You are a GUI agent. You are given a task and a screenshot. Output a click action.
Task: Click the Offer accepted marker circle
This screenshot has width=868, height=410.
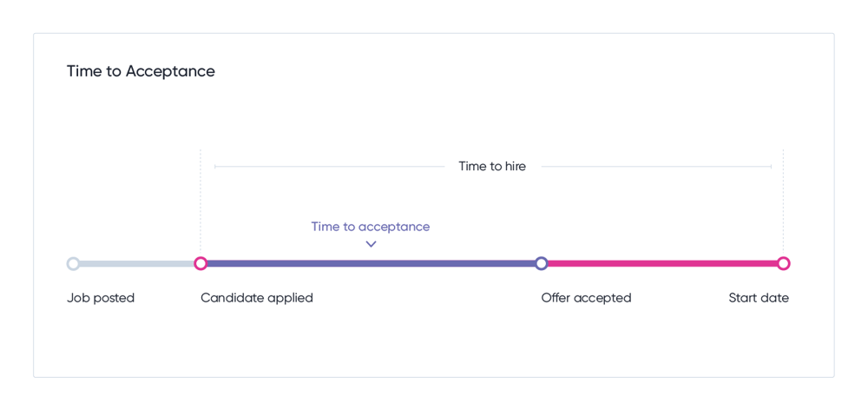point(542,264)
